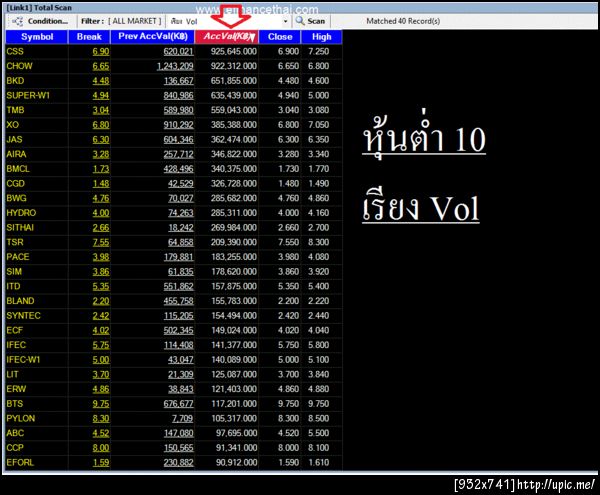Sort by High column header
This screenshot has width=600, height=495.
pyautogui.click(x=321, y=37)
